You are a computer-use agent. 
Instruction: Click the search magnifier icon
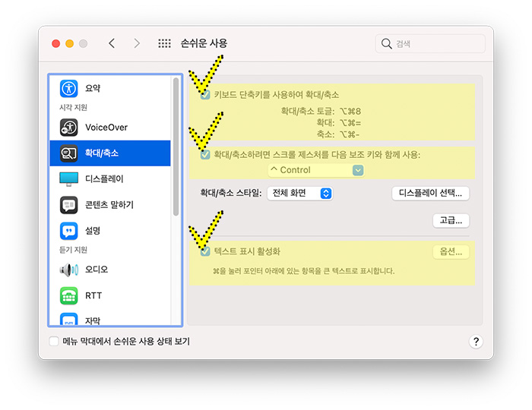pos(386,44)
